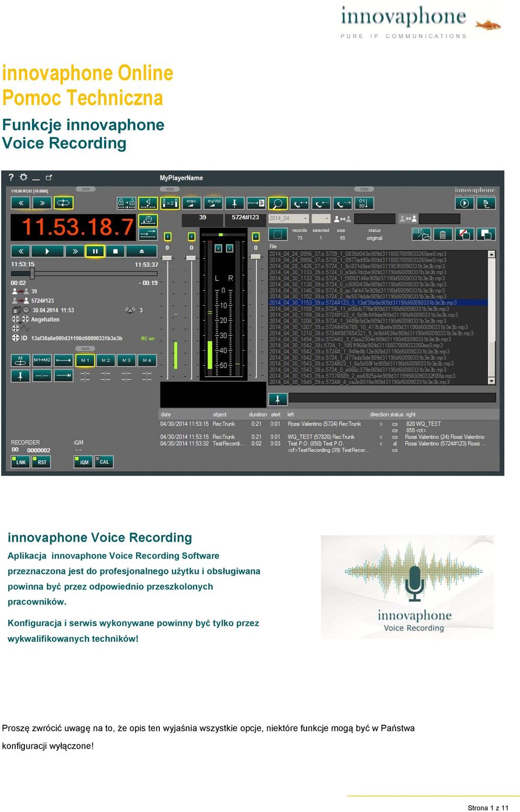Open the 2014_04 month dropdown
The width and height of the screenshot is (520, 812).
tap(289, 218)
